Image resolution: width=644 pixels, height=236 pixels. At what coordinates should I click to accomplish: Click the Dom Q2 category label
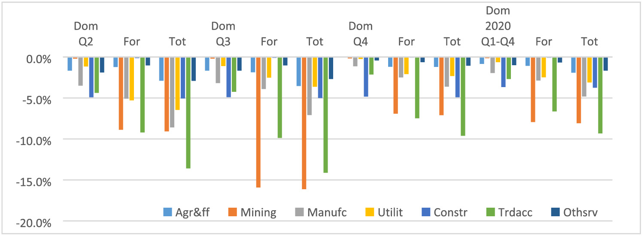click(86, 34)
